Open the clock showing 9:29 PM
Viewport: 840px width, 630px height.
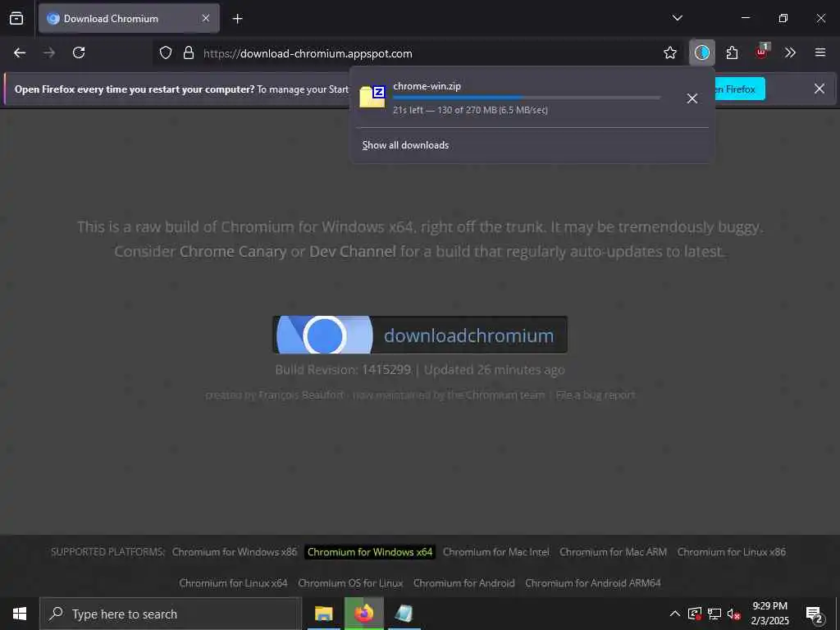(x=769, y=614)
